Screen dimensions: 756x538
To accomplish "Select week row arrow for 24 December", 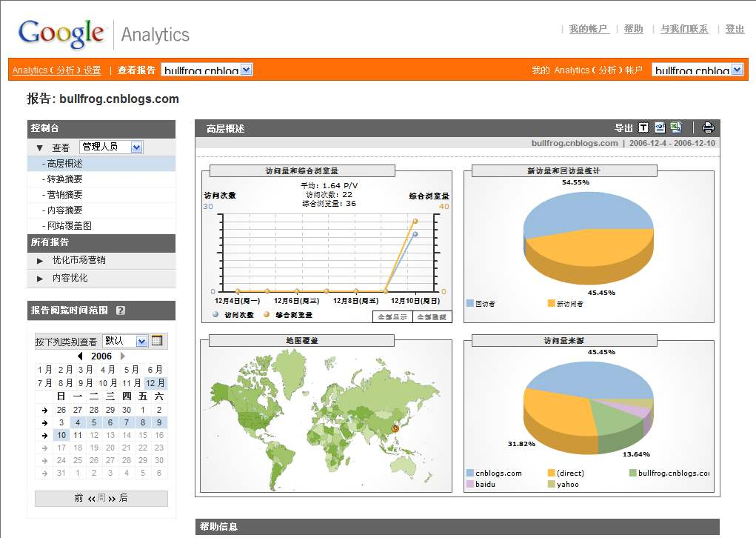I will (45, 461).
